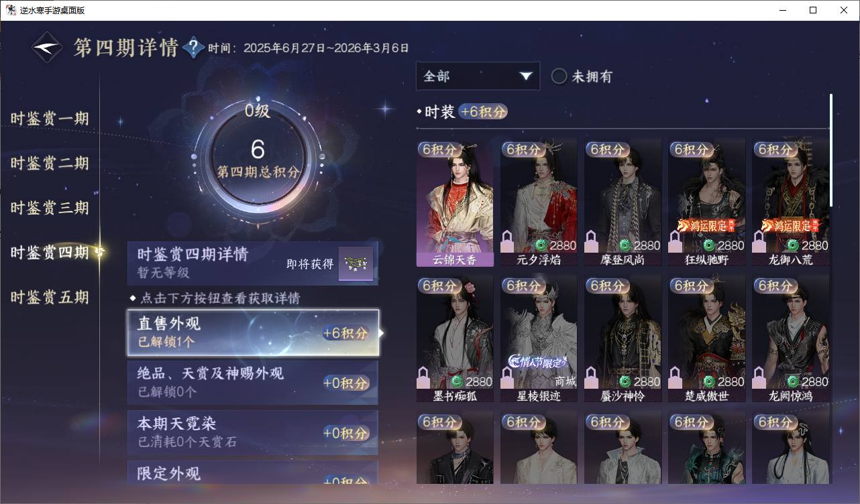Click the upcoming reward item icon
Viewport: 860px width, 504px height.
356,263
